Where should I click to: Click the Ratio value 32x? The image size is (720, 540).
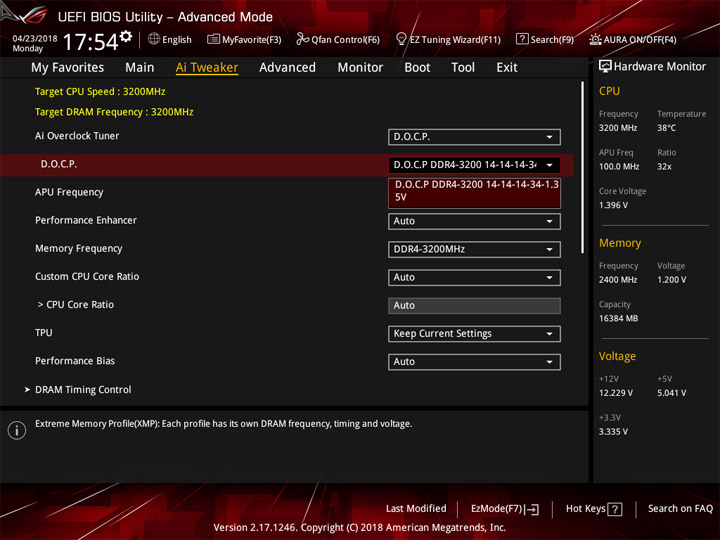point(664,167)
